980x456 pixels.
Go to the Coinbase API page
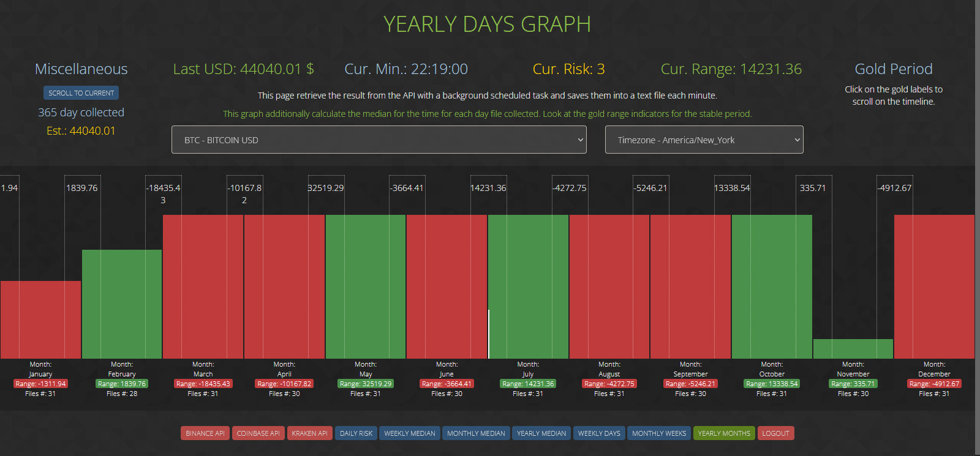[x=258, y=433]
